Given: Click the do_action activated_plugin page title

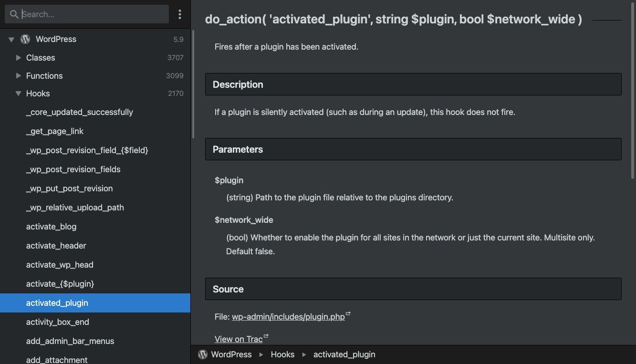Looking at the screenshot, I should click(394, 20).
